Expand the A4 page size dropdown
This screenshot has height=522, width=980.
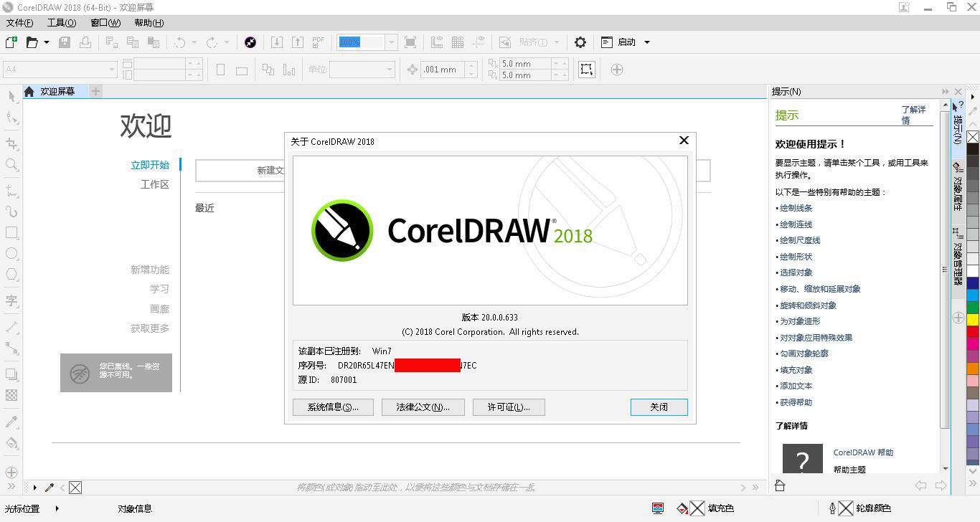pyautogui.click(x=112, y=70)
